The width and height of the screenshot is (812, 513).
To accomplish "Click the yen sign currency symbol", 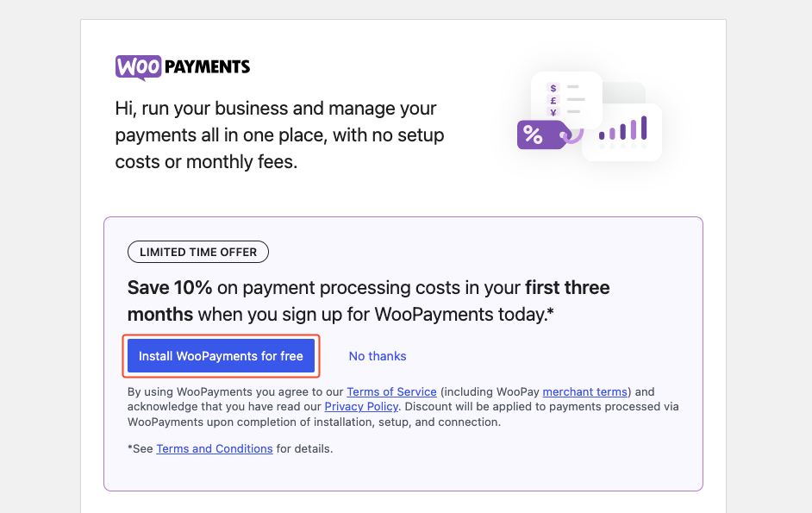I will click(553, 112).
